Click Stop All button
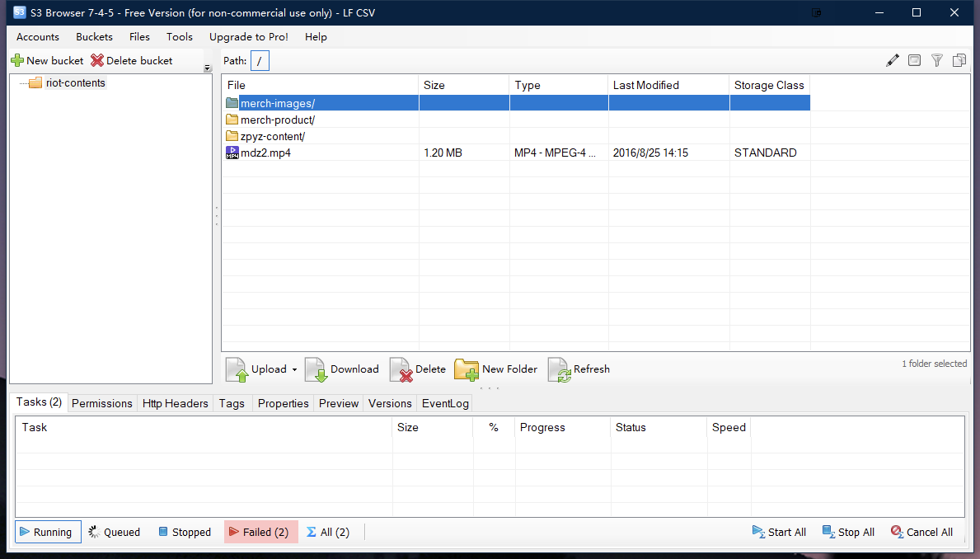 [x=847, y=532]
